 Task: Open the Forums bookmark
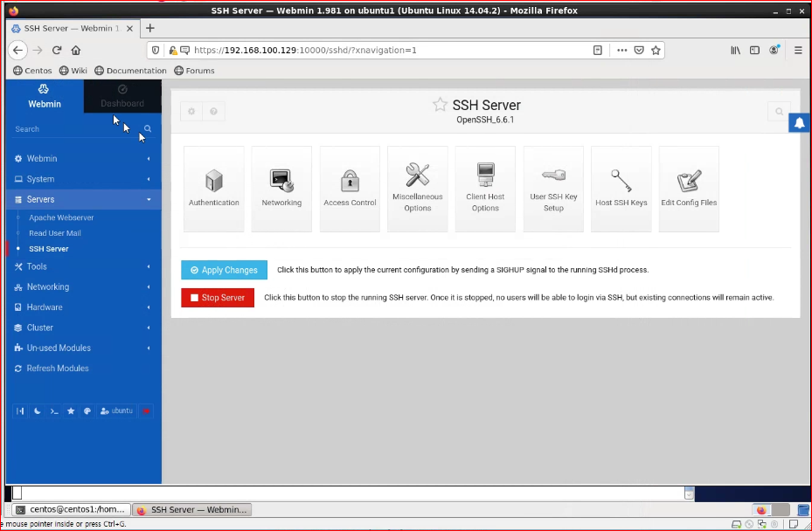[x=194, y=71]
